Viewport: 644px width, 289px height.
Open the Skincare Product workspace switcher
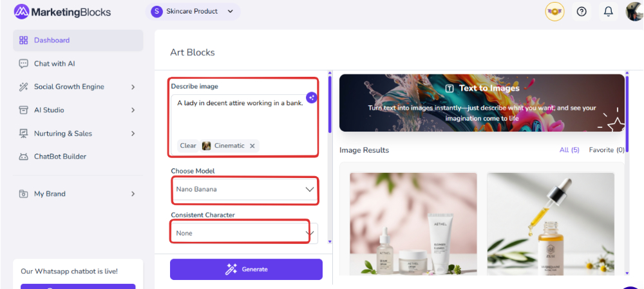193,12
